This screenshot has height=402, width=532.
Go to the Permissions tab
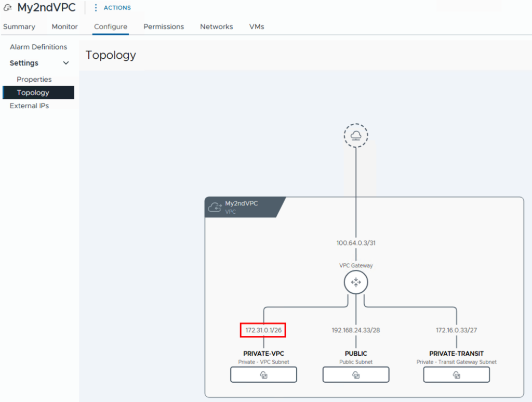(164, 27)
